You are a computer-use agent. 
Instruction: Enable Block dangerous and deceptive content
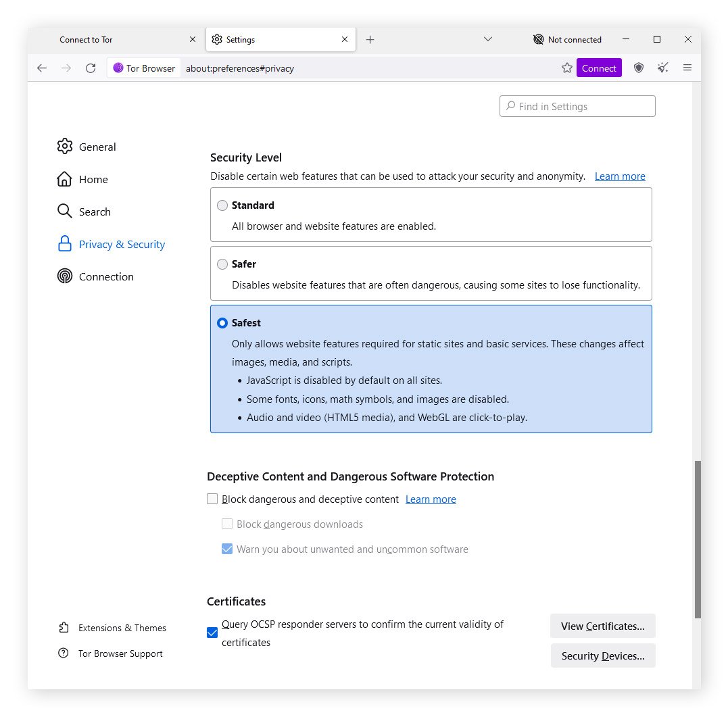[212, 499]
